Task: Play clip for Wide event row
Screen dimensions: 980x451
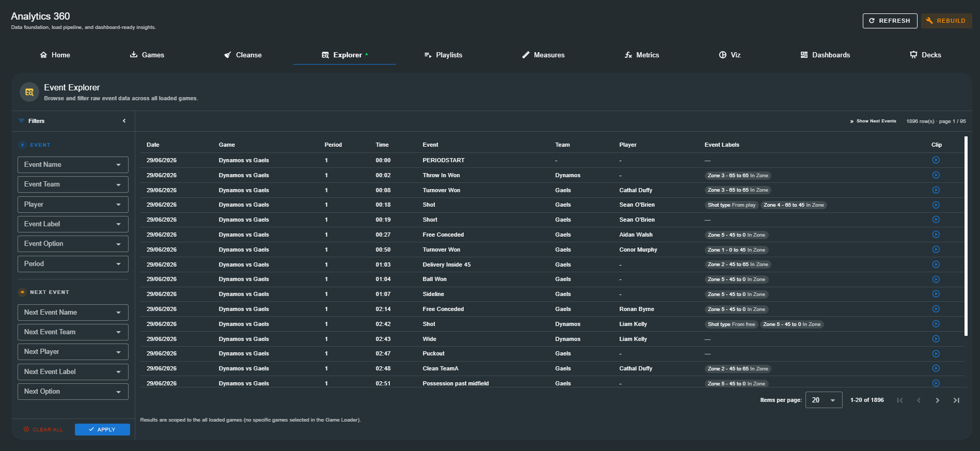Action: [936, 339]
